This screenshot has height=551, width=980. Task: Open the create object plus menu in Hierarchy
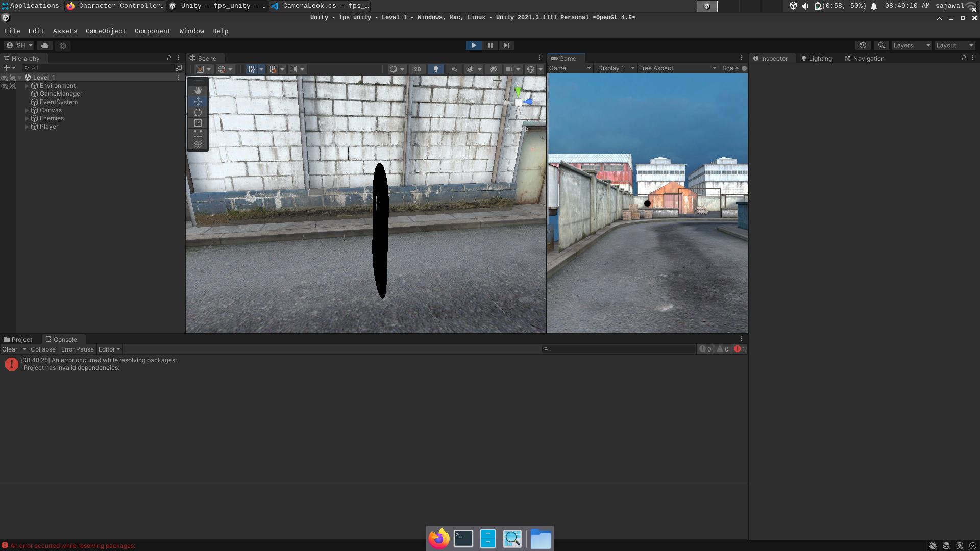[x=10, y=68]
